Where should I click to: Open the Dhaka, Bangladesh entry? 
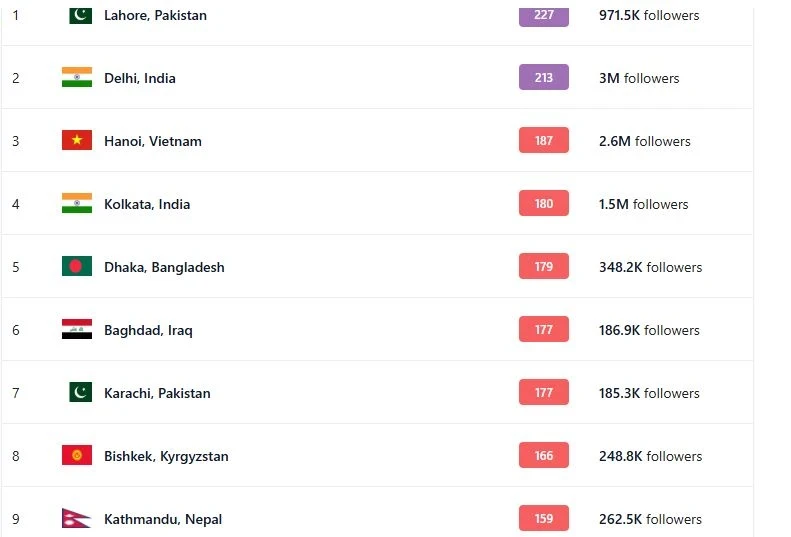(164, 268)
